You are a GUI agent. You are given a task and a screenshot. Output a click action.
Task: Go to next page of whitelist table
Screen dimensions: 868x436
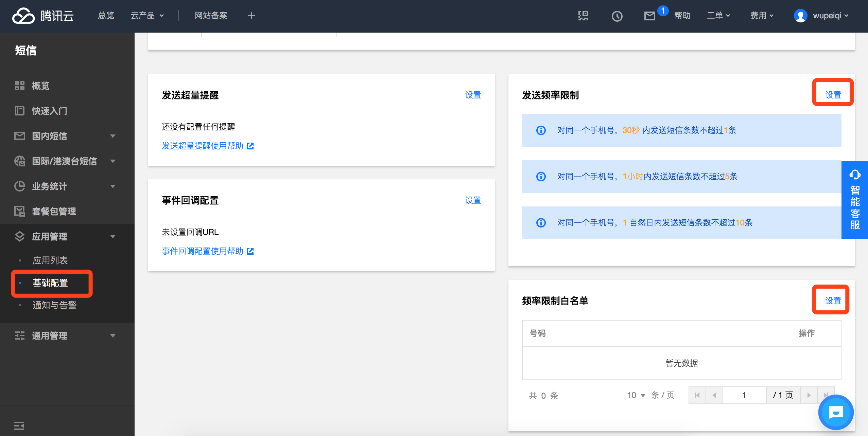coord(809,395)
